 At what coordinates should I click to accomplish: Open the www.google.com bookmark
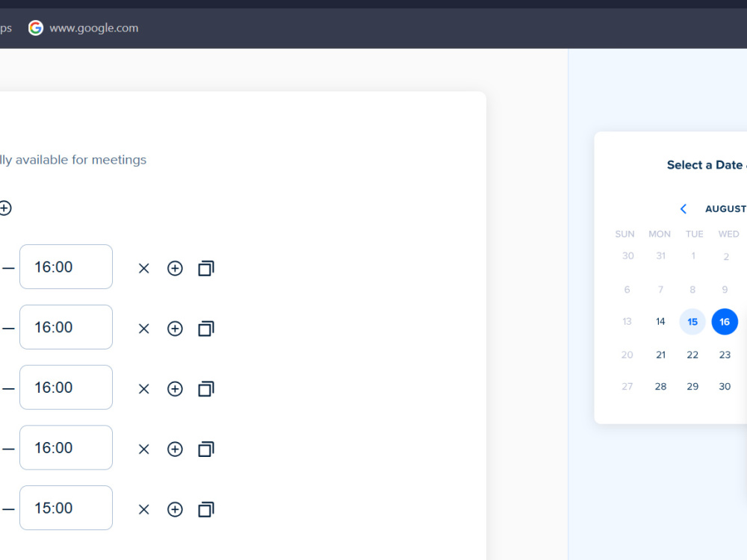coord(84,28)
